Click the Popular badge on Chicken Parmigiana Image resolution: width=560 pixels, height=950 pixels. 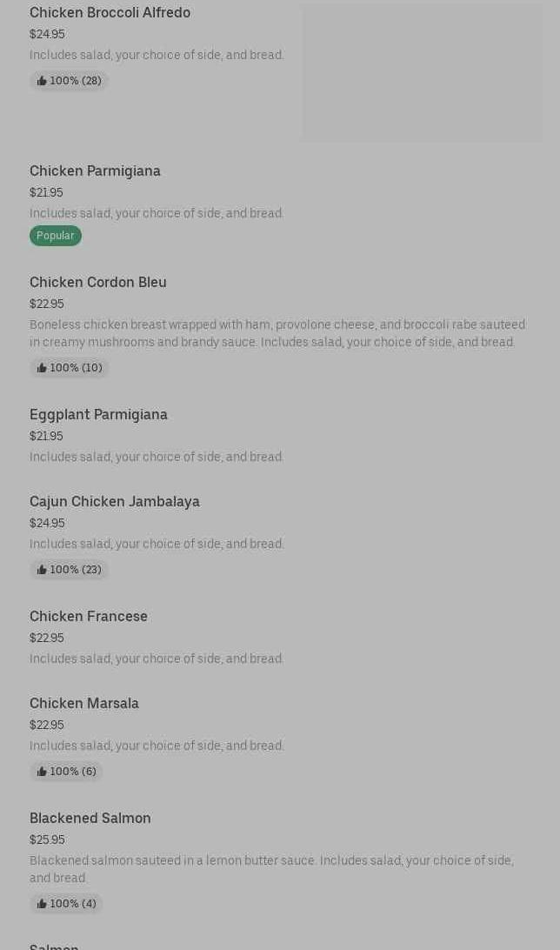tap(55, 236)
